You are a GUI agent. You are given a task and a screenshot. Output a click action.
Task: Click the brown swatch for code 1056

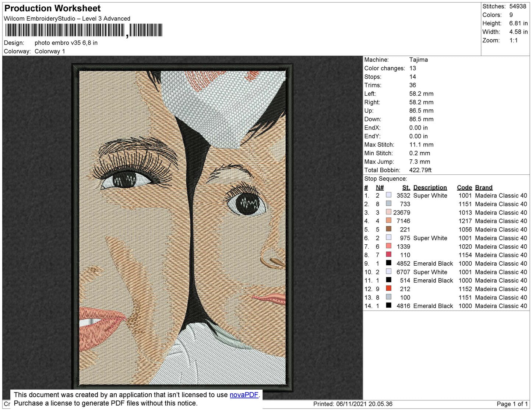coord(388,229)
